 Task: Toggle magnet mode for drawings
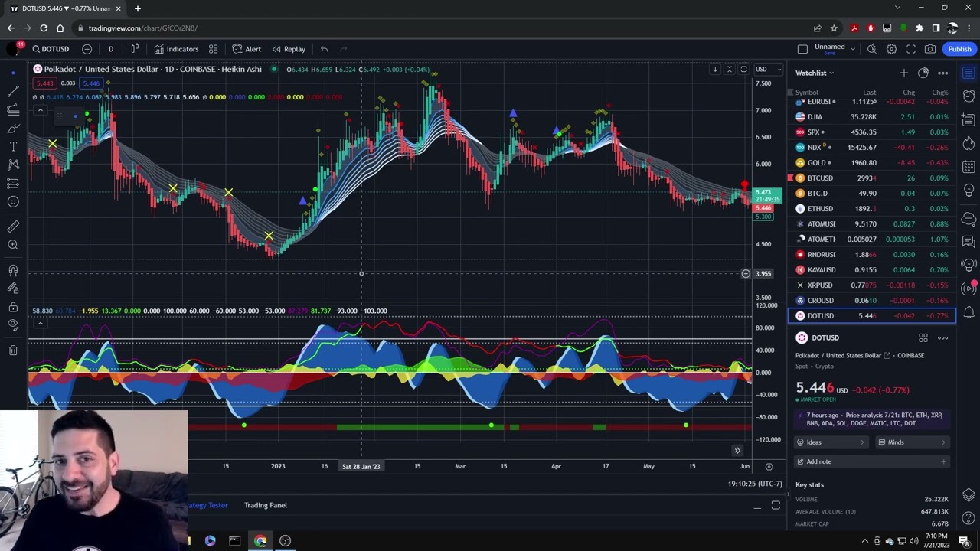[13, 270]
